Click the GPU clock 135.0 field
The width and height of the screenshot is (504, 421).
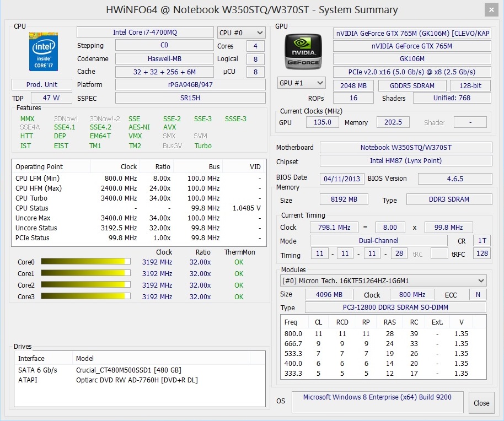point(323,122)
